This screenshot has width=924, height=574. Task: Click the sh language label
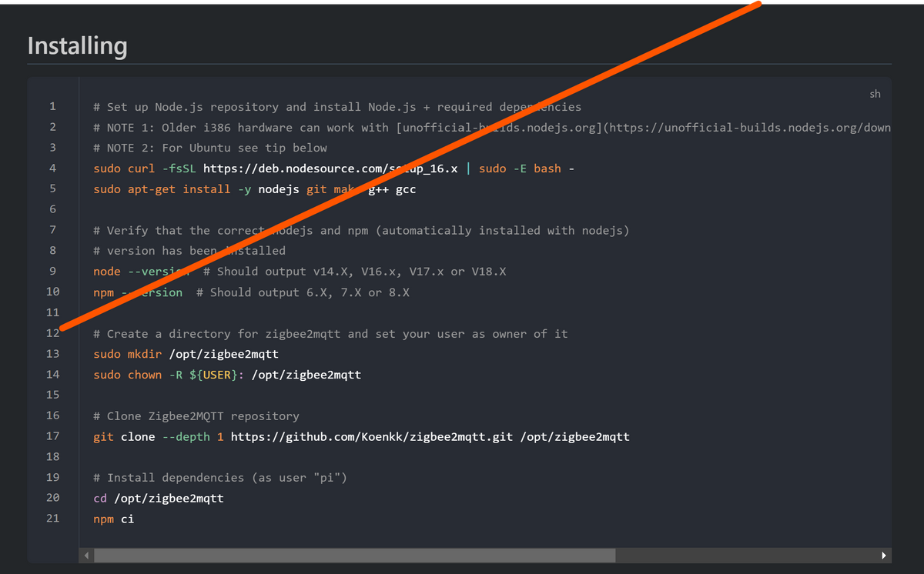(875, 94)
